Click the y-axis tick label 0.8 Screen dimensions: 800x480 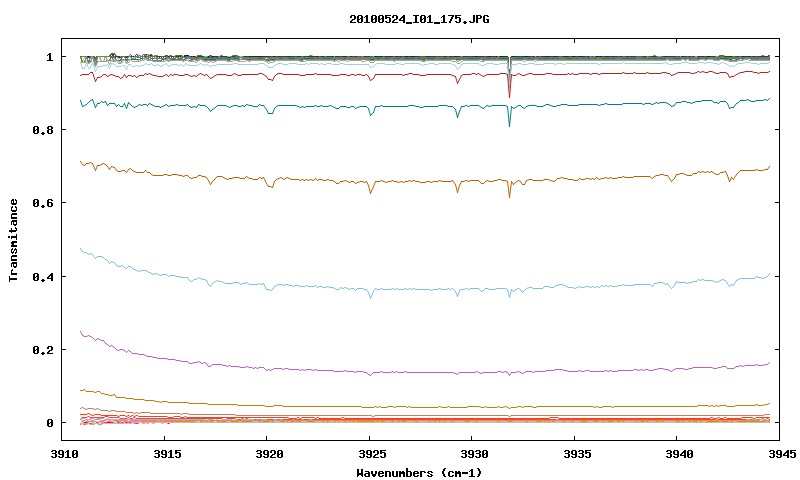pyautogui.click(x=43, y=130)
